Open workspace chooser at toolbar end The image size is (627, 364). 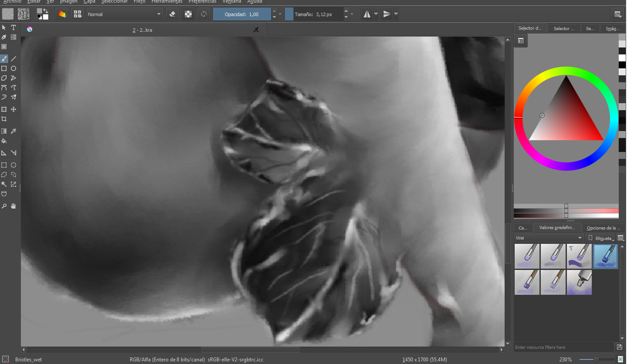point(617,14)
